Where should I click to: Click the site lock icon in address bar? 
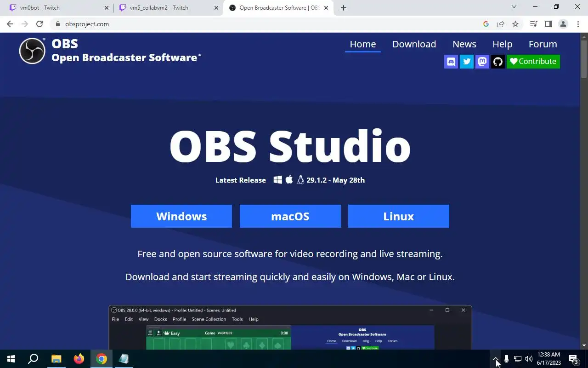click(57, 24)
